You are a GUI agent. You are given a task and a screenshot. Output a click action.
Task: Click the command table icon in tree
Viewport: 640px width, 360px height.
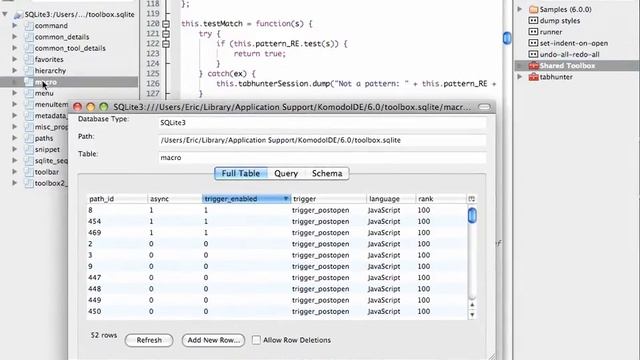29,26
